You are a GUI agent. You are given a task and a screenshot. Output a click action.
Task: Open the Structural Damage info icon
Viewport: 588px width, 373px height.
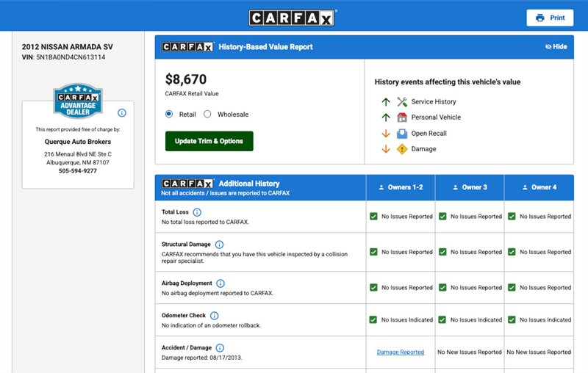[219, 245]
